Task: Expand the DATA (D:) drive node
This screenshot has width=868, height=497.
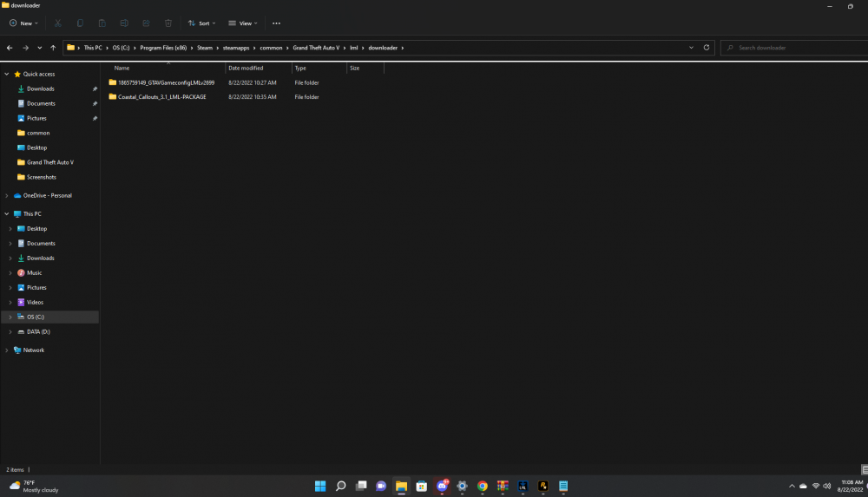Action: coord(10,331)
